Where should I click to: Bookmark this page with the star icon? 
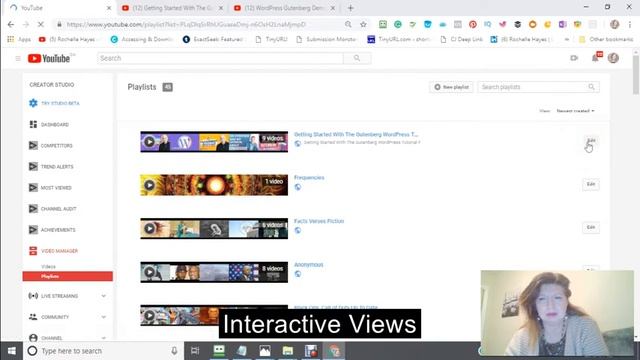pyautogui.click(x=363, y=24)
